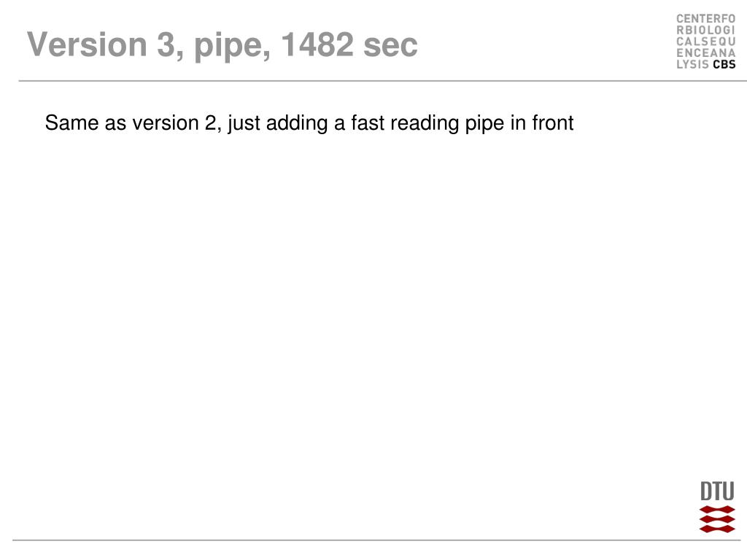Click the DTU text logo
Screen dimensions: 747x560
pyautogui.click(x=717, y=491)
